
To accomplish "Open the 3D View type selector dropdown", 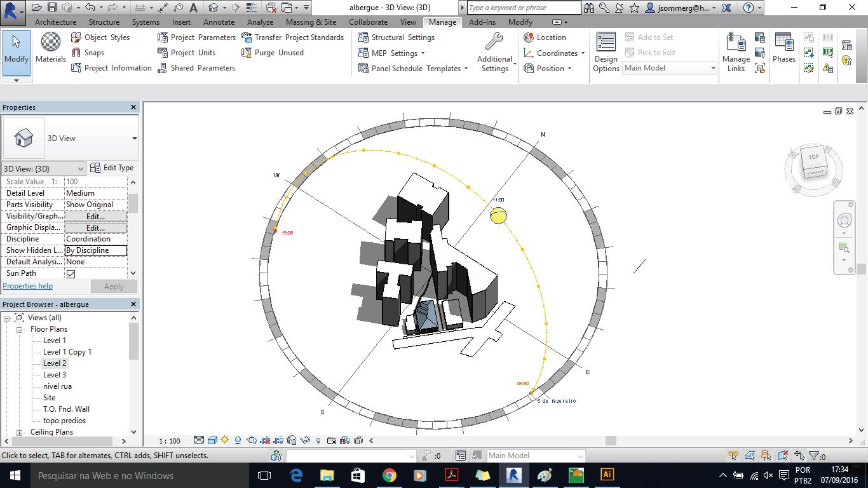I will click(x=134, y=139).
